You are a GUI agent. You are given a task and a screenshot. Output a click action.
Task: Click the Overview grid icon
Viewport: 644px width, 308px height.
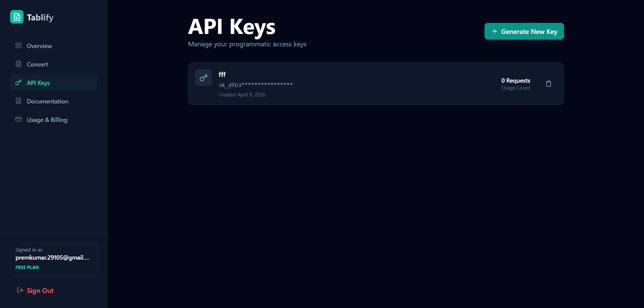click(x=18, y=45)
